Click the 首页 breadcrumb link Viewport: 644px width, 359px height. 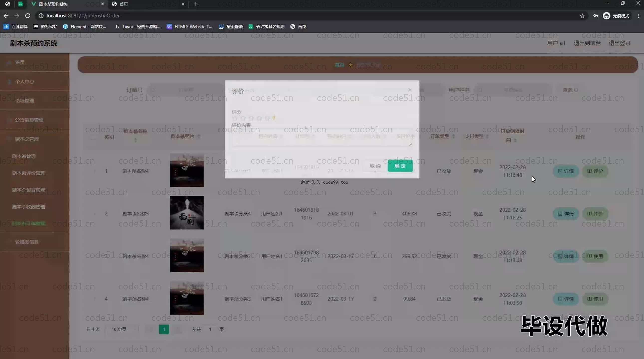[339, 65]
